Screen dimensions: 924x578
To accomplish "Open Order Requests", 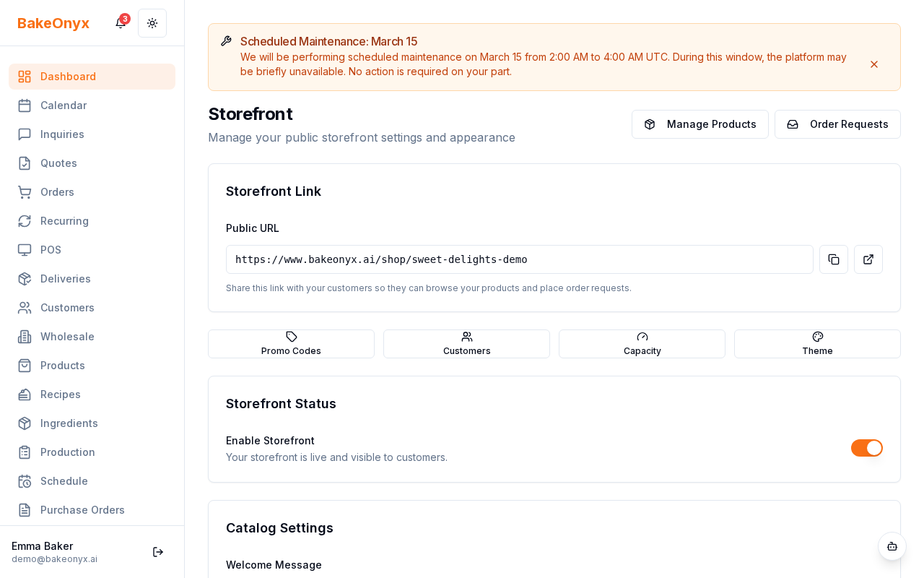I will [x=837, y=124].
